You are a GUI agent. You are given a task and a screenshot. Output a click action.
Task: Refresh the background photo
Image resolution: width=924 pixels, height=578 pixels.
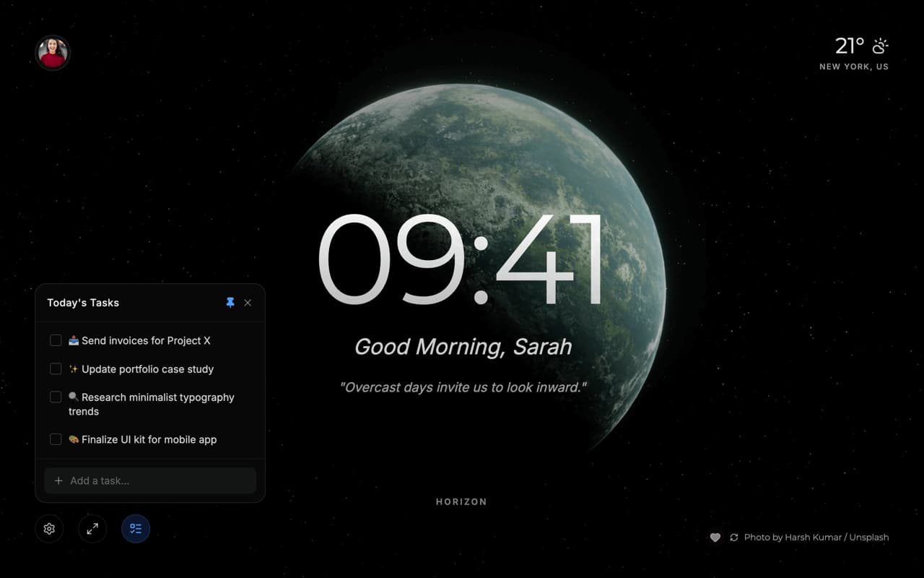pos(734,538)
